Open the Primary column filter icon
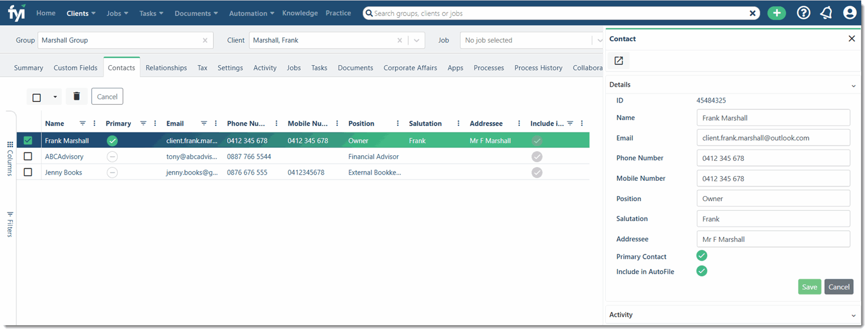Viewport: 868px width, 332px height. pyautogui.click(x=143, y=124)
